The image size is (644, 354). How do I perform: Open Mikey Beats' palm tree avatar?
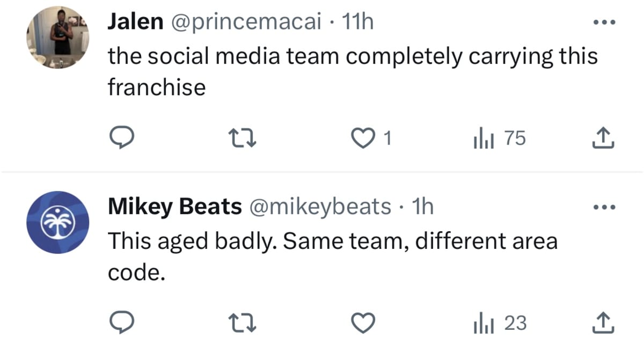[58, 222]
